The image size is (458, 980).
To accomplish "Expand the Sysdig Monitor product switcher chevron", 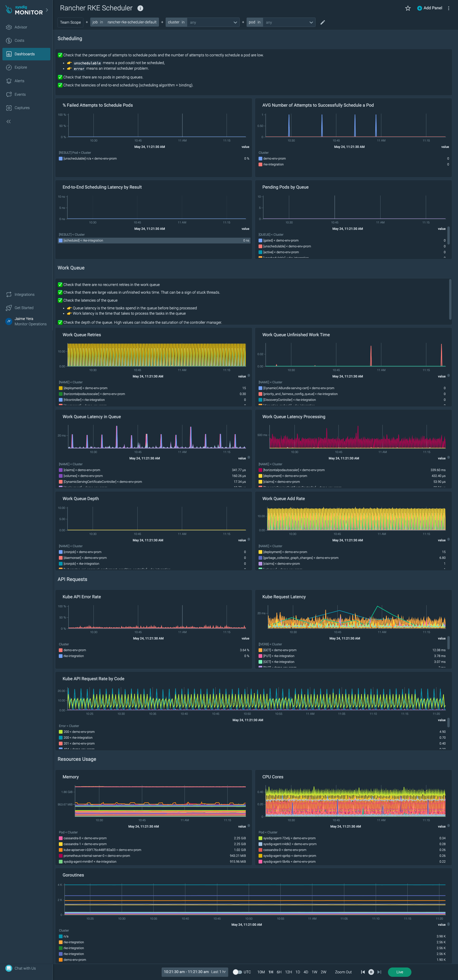I will click(47, 10).
